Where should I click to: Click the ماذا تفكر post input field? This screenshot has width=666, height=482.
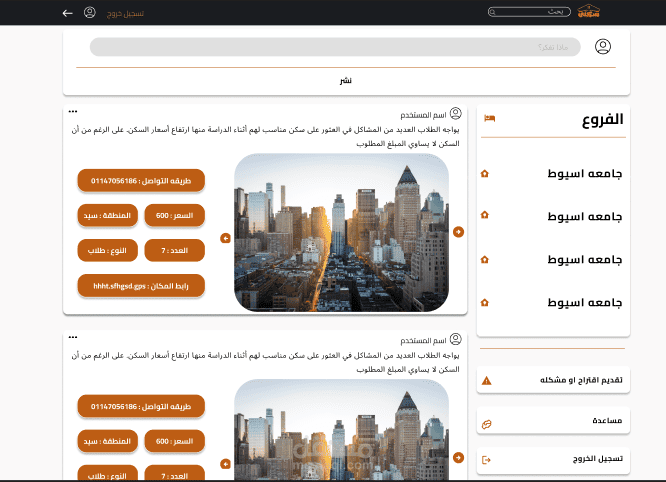click(335, 47)
